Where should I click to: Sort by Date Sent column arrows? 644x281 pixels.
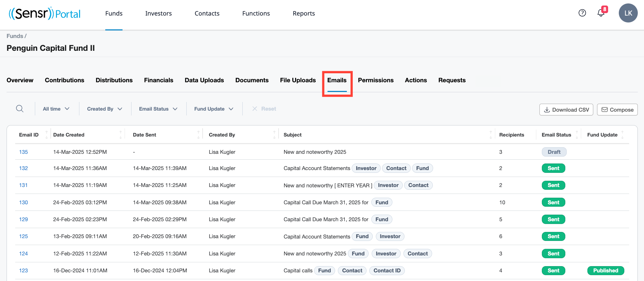tap(198, 135)
